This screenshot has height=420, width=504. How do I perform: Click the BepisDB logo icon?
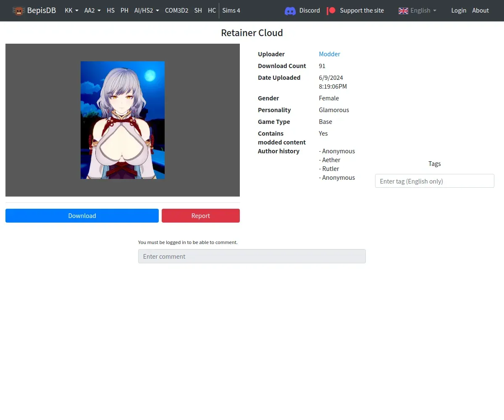18,10
